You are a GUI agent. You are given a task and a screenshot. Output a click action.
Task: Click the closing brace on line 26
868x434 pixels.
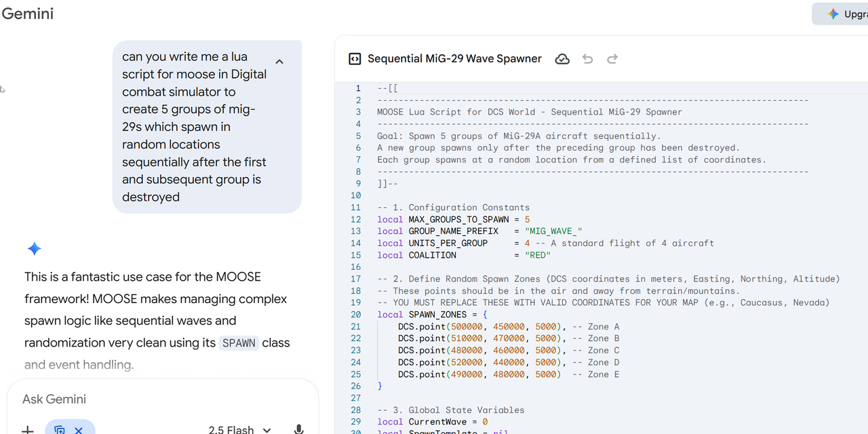coord(380,387)
